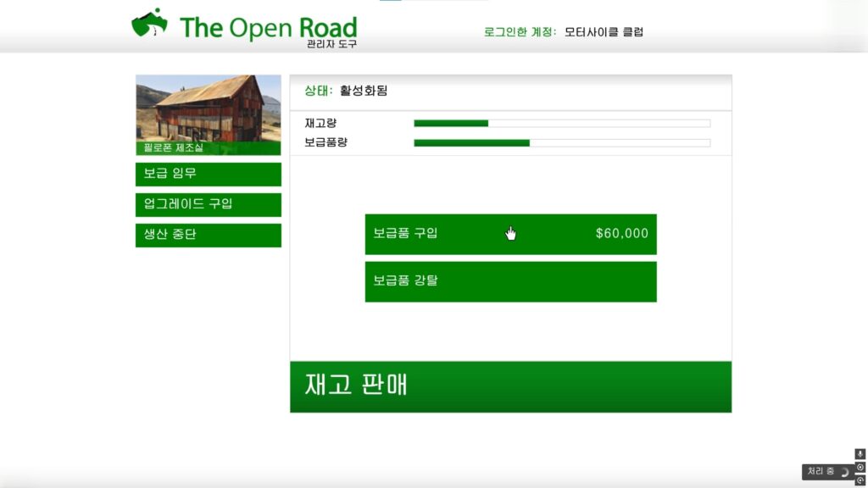The width and height of the screenshot is (868, 488).
Task: Click the $60,000 supply price
Action: (x=621, y=234)
